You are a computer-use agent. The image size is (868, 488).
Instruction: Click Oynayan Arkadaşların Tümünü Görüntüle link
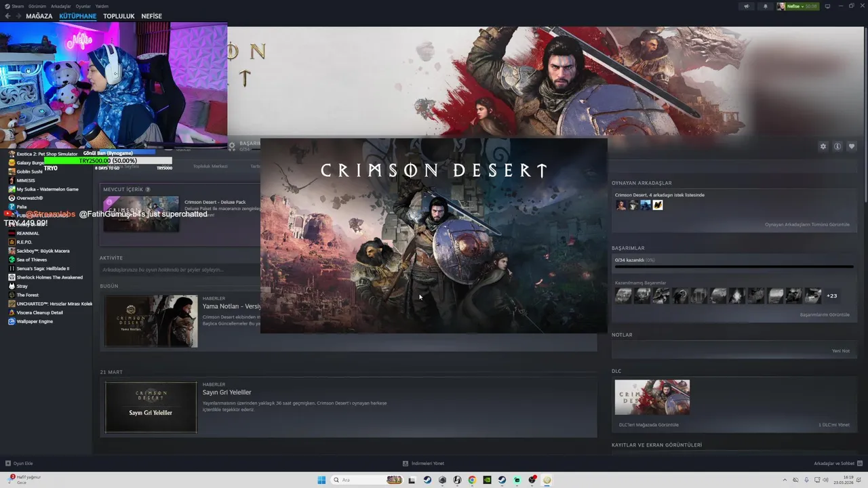pos(807,224)
